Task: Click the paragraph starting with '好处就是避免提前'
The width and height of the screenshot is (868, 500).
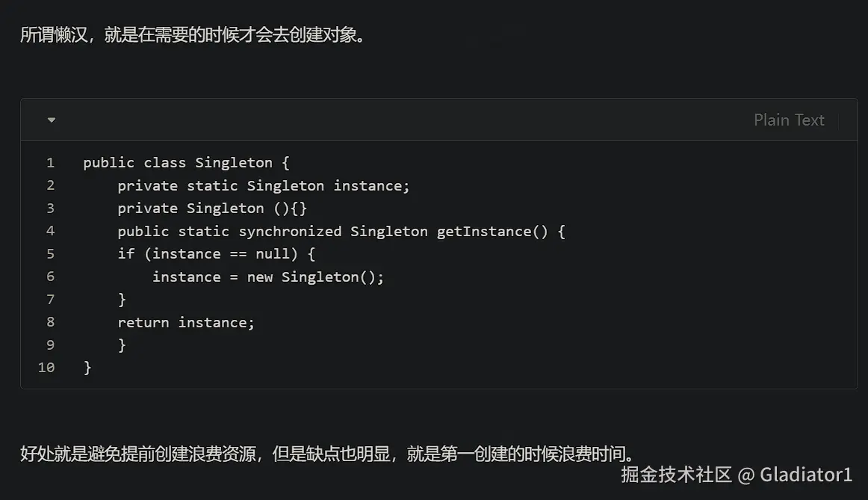Action: 327,453
